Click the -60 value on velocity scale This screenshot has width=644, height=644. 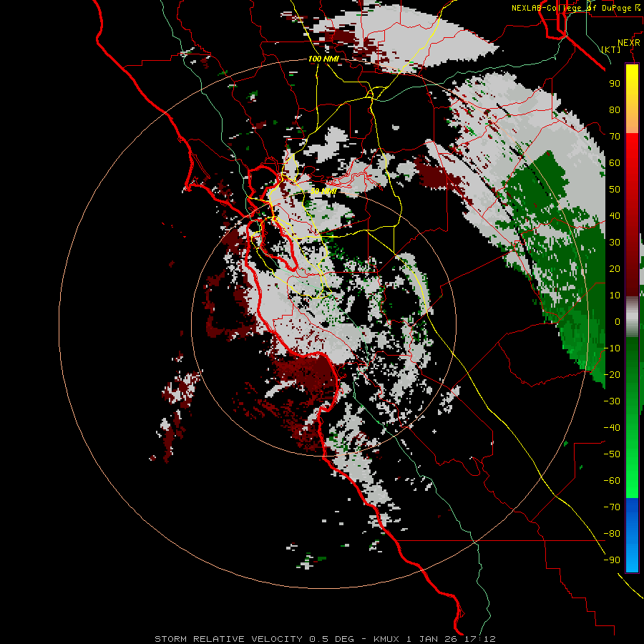point(612,481)
